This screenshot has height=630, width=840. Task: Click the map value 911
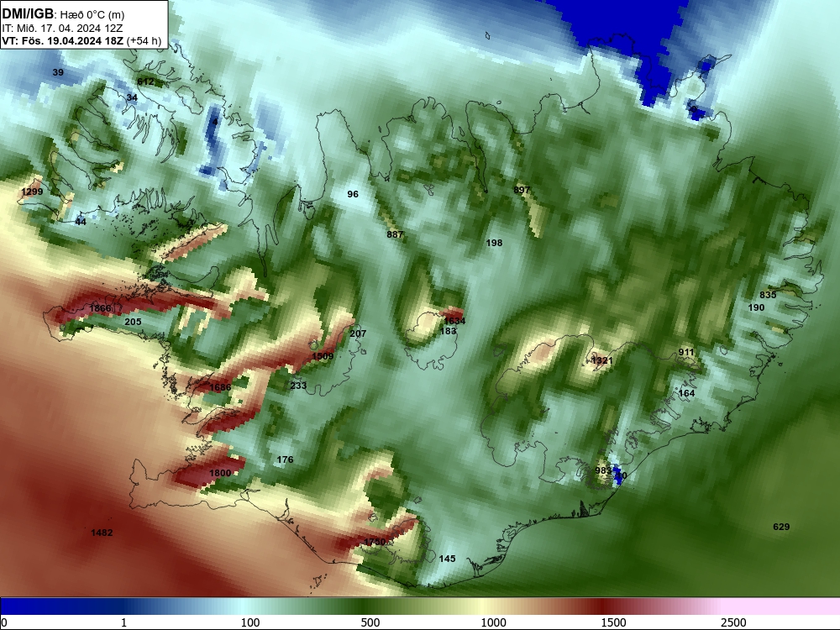pyautogui.click(x=686, y=352)
